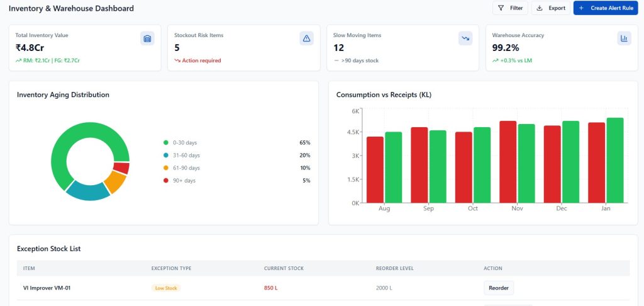Click the bar chart icon on Warehouse Accuracy card
The image size is (644, 306).
tap(625, 38)
